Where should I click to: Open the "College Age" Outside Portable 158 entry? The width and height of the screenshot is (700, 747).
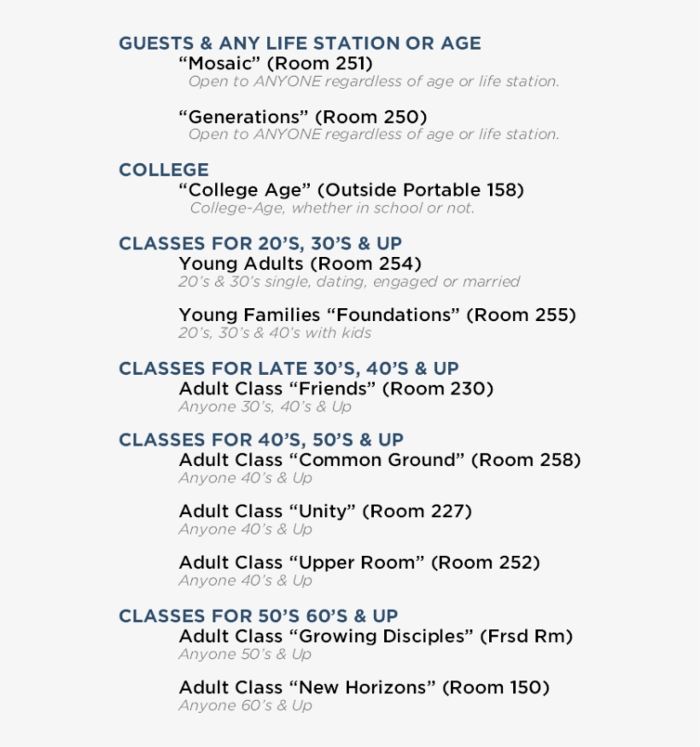point(351,190)
